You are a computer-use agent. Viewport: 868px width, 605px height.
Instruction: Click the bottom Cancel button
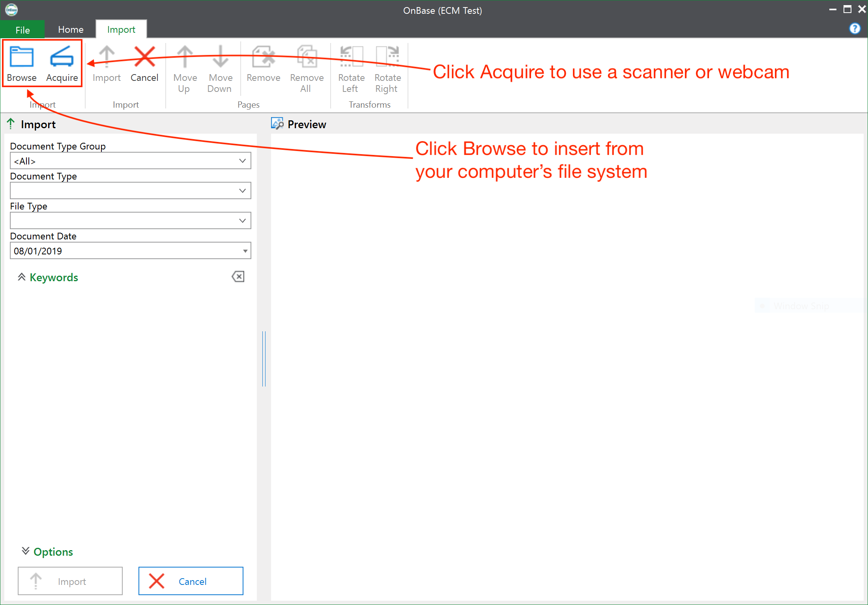[191, 581]
